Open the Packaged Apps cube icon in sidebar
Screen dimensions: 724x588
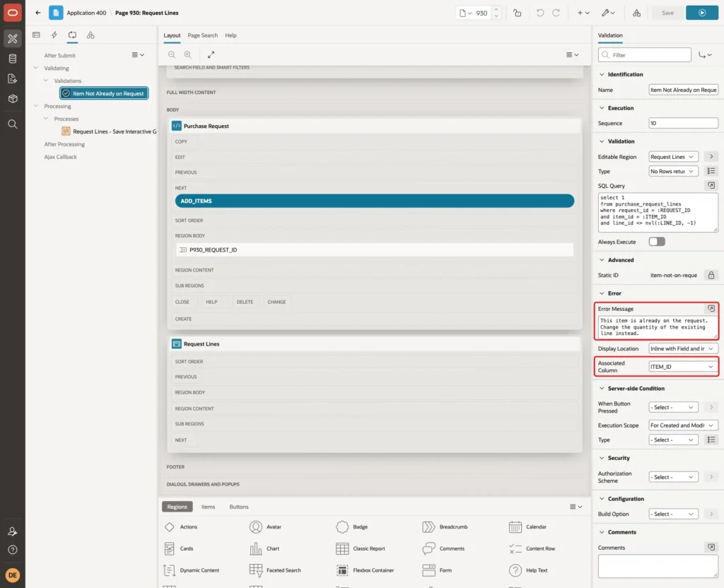13,99
